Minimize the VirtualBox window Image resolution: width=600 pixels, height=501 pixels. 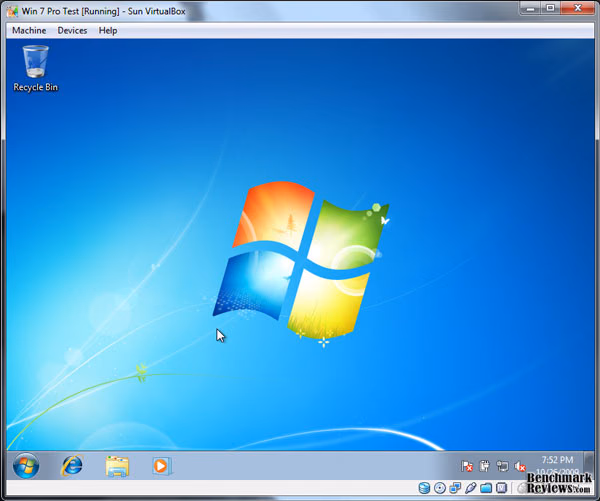point(530,8)
